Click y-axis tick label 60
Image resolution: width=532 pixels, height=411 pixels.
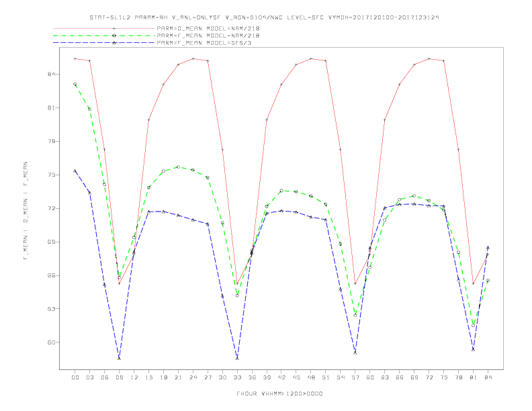point(51,342)
